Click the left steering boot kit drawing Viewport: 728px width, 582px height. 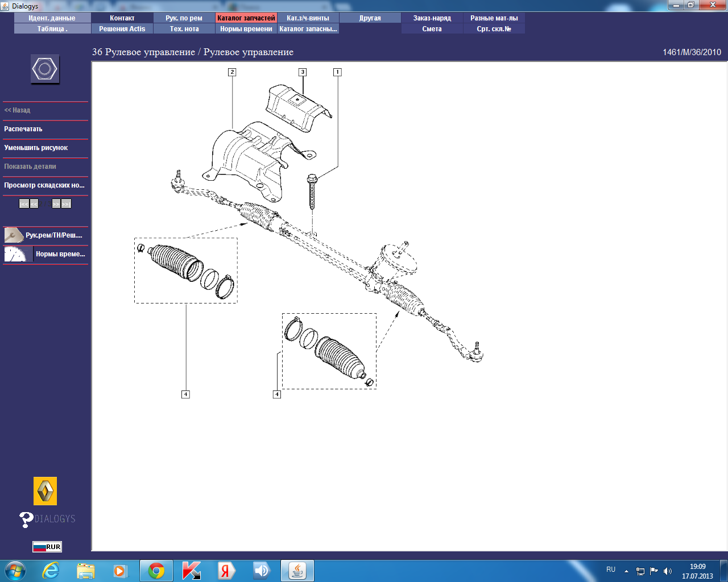(x=185, y=271)
